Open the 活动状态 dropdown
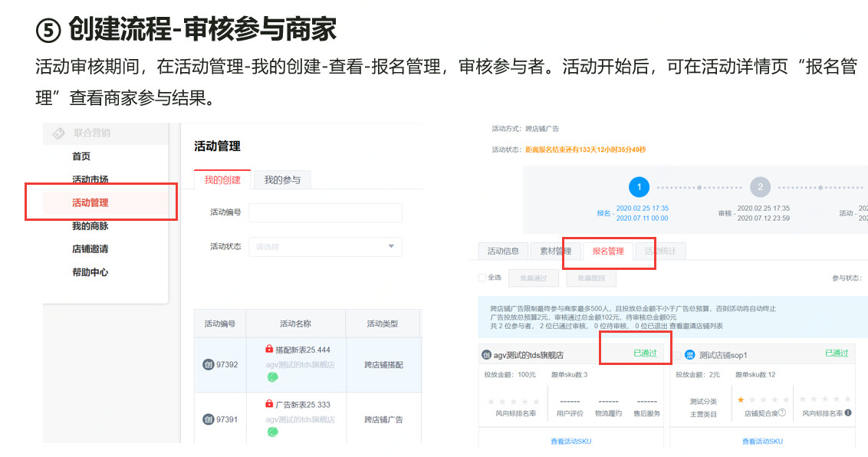The height and width of the screenshot is (457, 868). pyautogui.click(x=325, y=247)
